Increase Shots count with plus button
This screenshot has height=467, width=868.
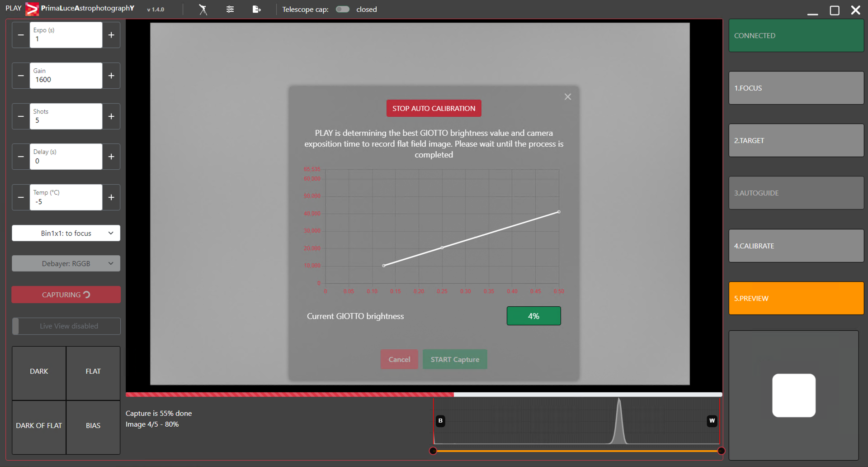tap(111, 116)
